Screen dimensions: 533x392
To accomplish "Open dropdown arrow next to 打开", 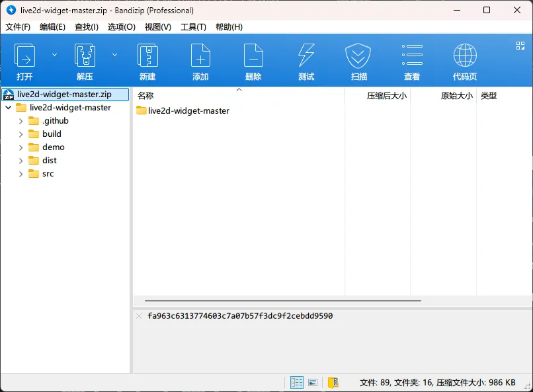I will (55, 55).
